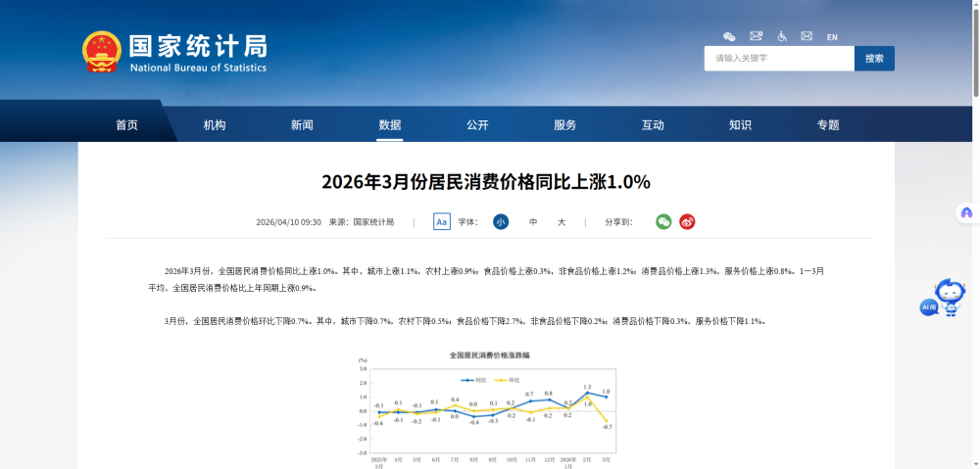The image size is (980, 469).
Task: Click the 搜索 search button
Action: point(874,59)
